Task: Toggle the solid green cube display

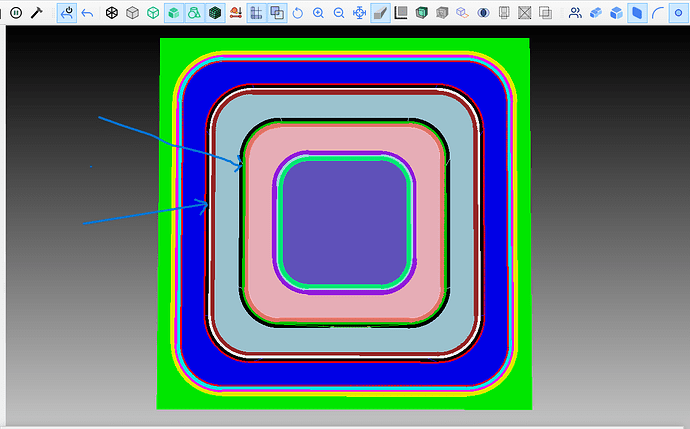Action: [x=173, y=13]
